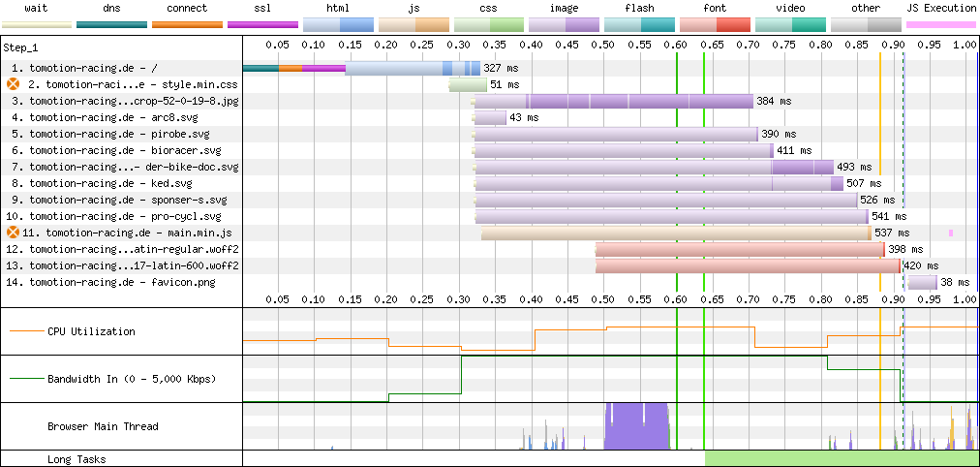The height and width of the screenshot is (467, 980).
Task: Open request 6 bioracer.svg label
Action: (x=115, y=150)
